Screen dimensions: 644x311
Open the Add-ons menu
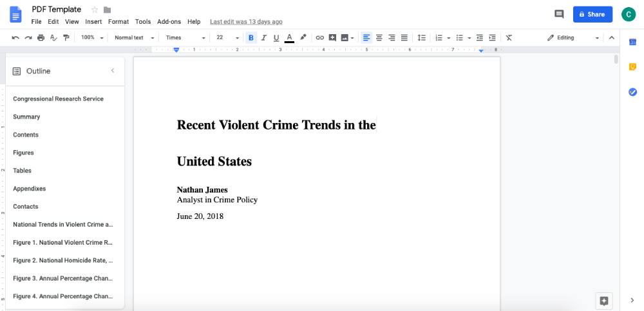(169, 22)
